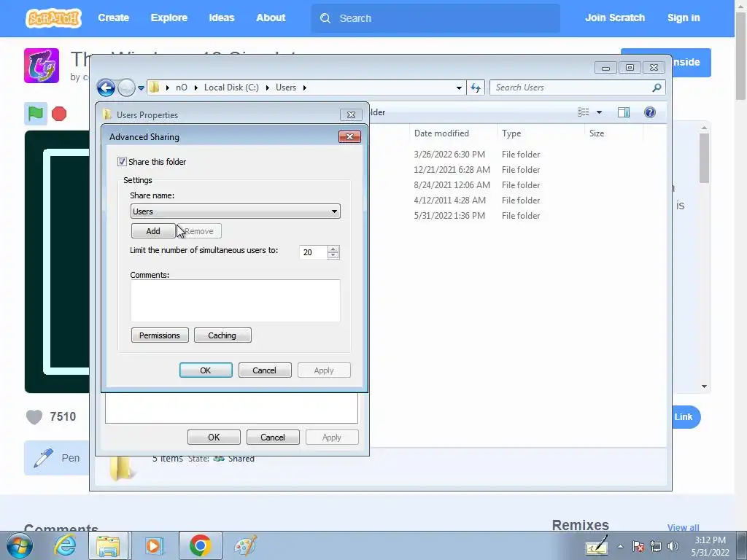Click the Explore menu item

click(169, 17)
